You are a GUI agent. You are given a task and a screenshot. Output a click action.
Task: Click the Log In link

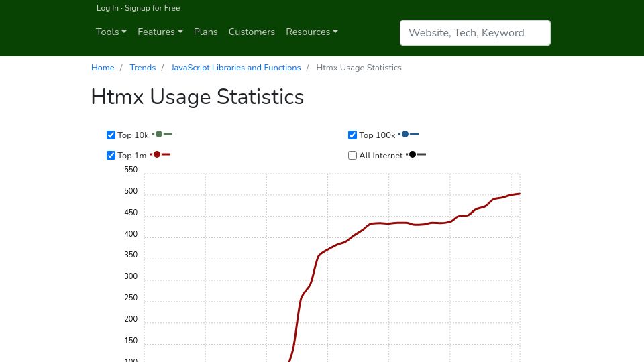(x=107, y=8)
